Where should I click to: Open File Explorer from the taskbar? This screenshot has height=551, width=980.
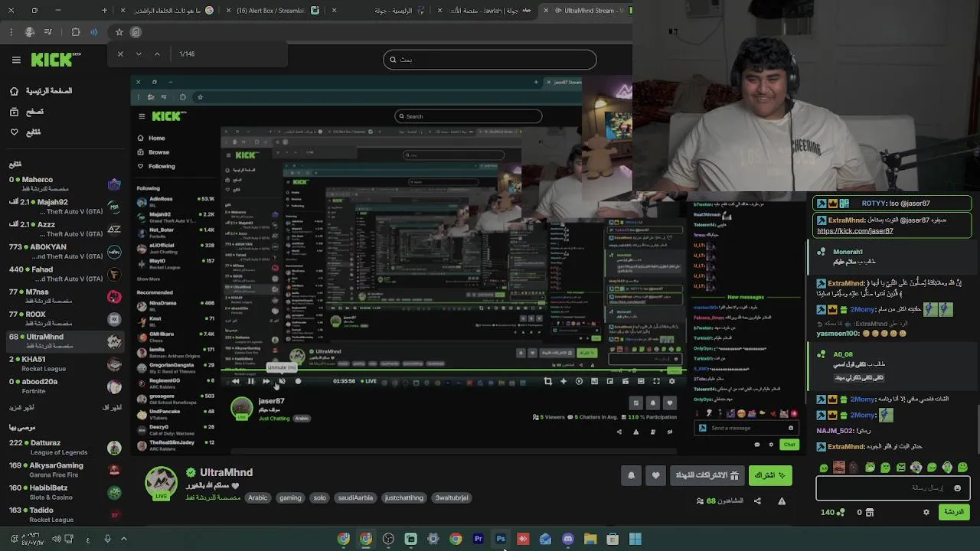tap(590, 540)
